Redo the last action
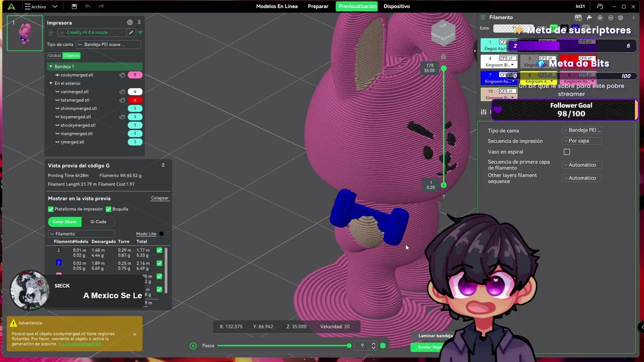This screenshot has height=362, width=644. (x=102, y=7)
